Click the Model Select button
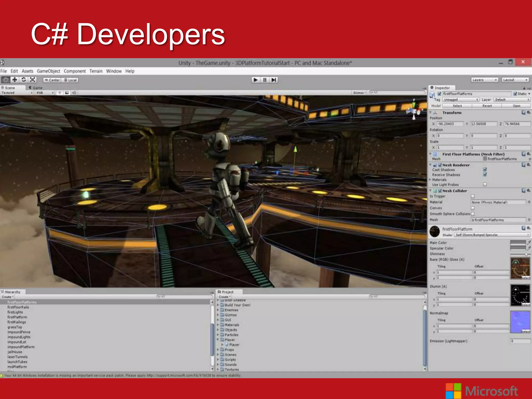532x399 pixels. point(457,106)
